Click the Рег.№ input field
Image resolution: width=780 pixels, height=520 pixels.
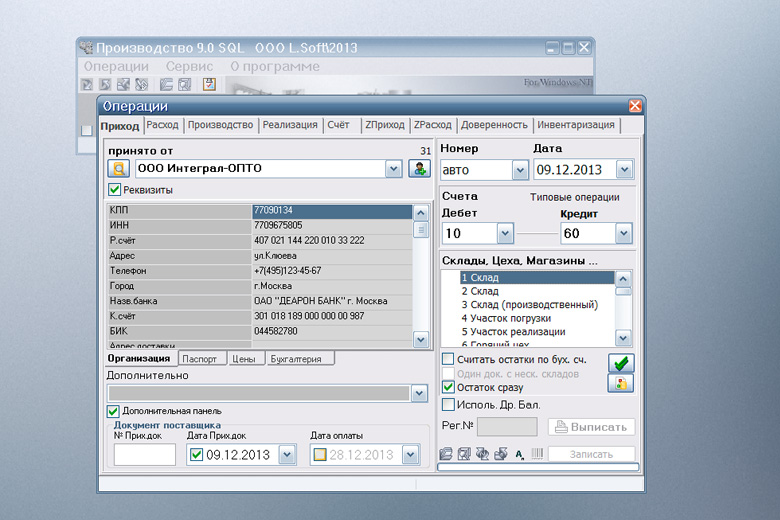507,427
